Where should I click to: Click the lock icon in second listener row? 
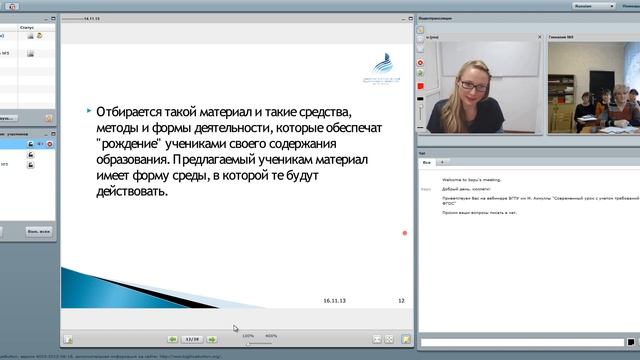click(31, 155)
